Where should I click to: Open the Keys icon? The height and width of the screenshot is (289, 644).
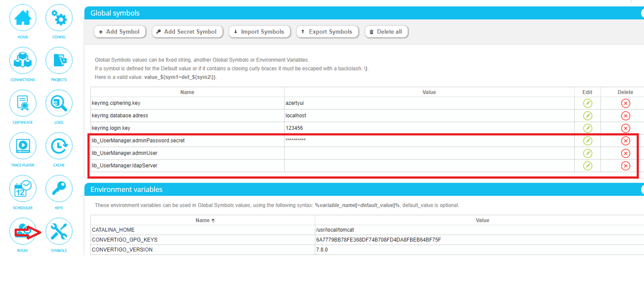tap(59, 189)
